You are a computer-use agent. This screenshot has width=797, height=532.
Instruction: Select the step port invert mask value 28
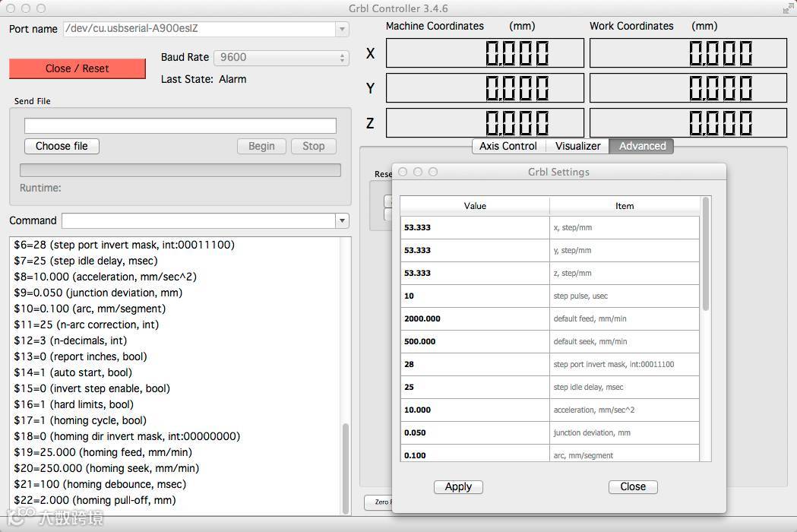(x=475, y=365)
